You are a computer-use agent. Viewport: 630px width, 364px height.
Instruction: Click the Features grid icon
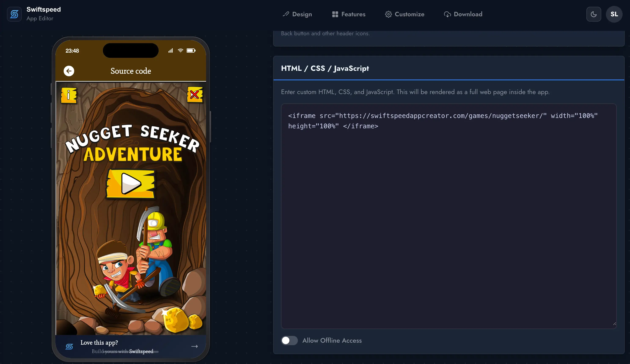(x=335, y=14)
